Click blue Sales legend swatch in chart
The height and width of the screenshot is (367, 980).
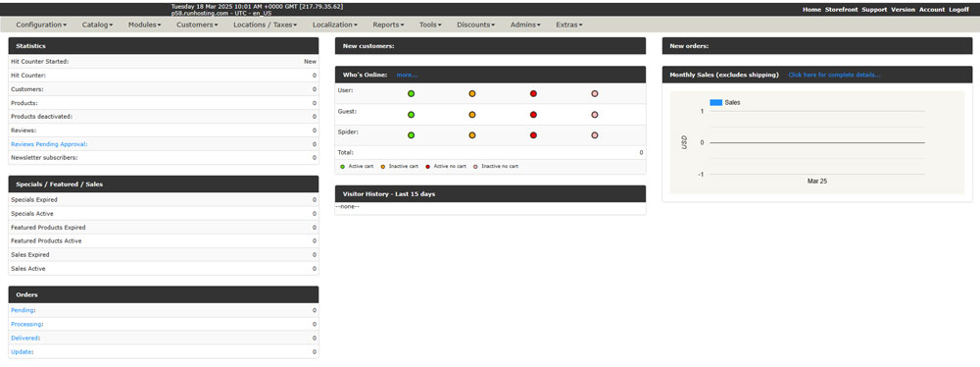pyautogui.click(x=715, y=102)
